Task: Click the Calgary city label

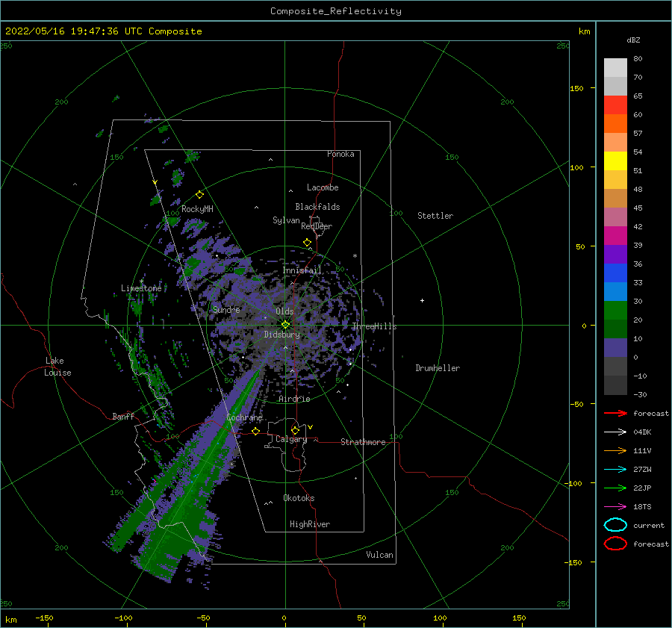Action: click(291, 439)
